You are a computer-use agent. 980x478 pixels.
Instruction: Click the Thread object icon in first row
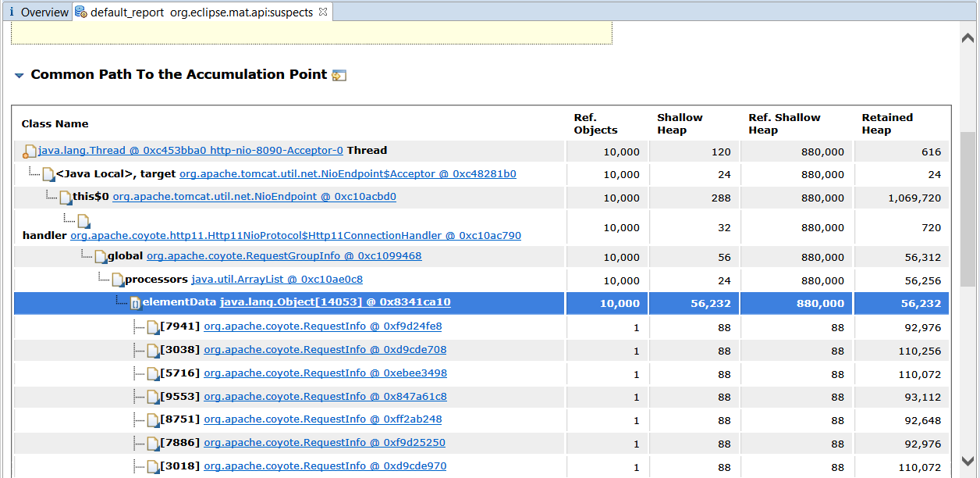pyautogui.click(x=30, y=152)
